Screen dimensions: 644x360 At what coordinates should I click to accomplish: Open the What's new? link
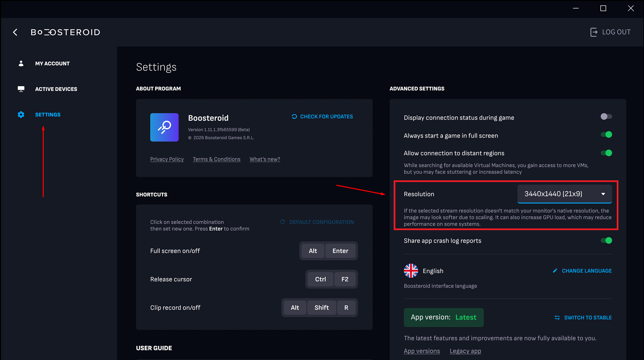(x=265, y=159)
